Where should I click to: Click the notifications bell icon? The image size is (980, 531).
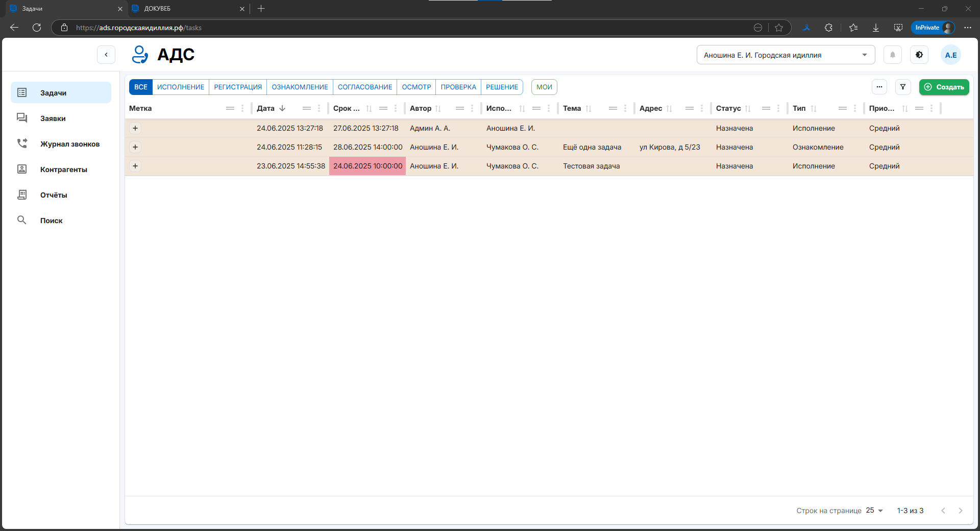(892, 55)
